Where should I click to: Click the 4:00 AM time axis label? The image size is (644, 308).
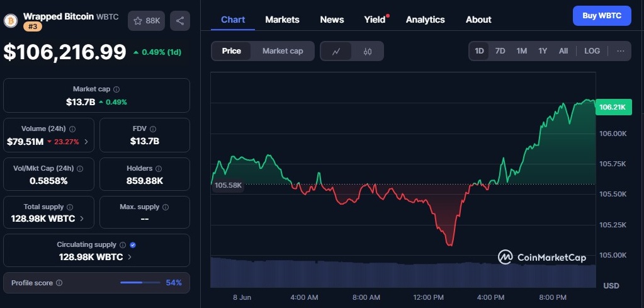click(x=304, y=297)
